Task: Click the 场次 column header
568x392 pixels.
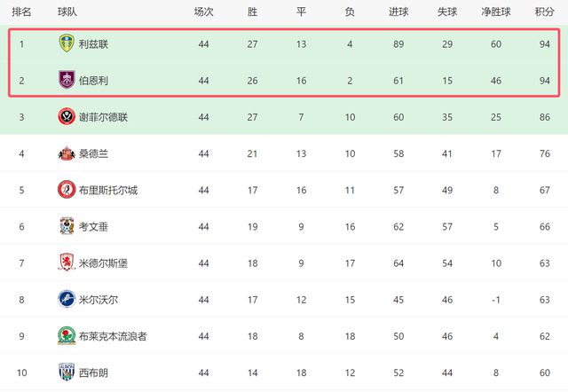Action: coord(203,13)
